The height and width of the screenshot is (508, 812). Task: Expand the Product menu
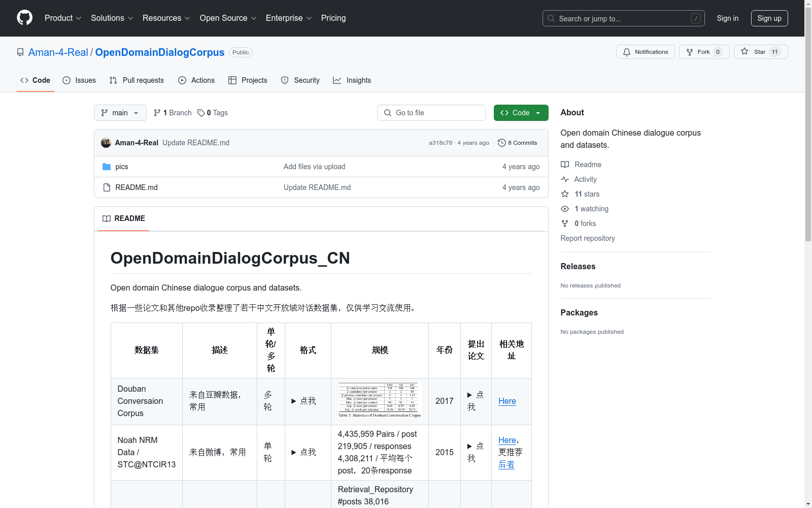coord(63,18)
